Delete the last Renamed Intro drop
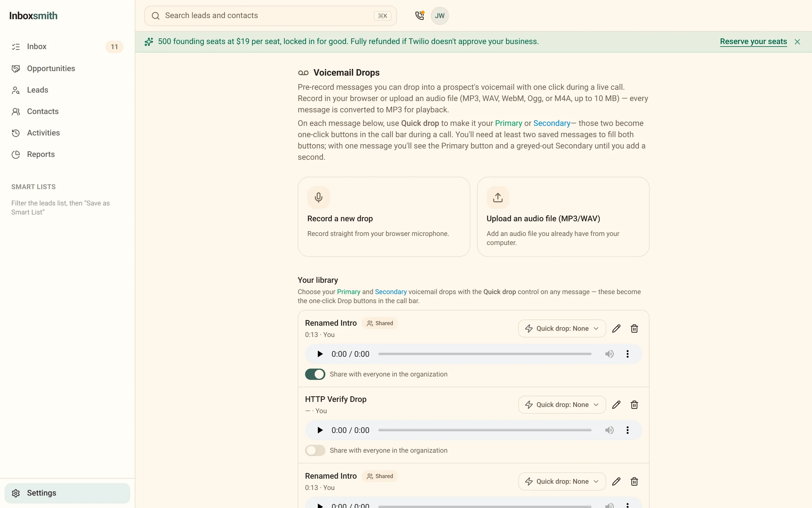 coord(634,481)
